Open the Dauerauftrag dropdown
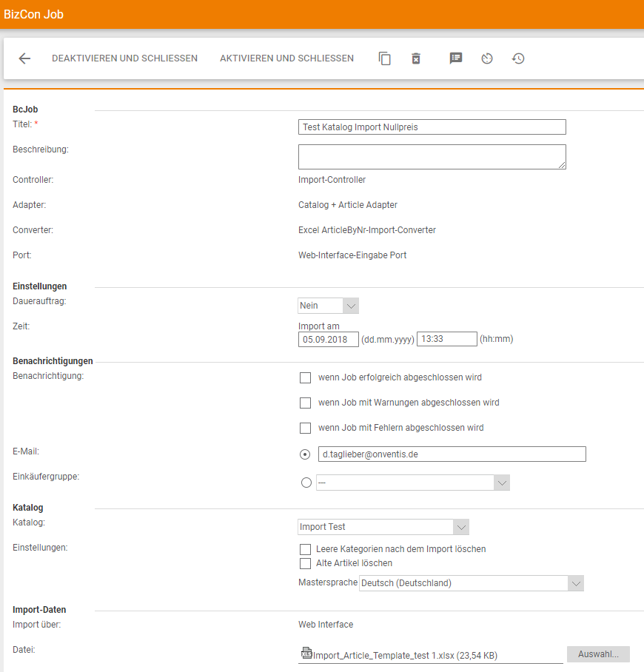 328,306
